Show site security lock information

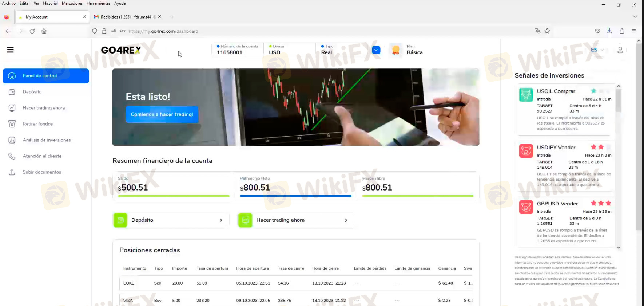[104, 31]
